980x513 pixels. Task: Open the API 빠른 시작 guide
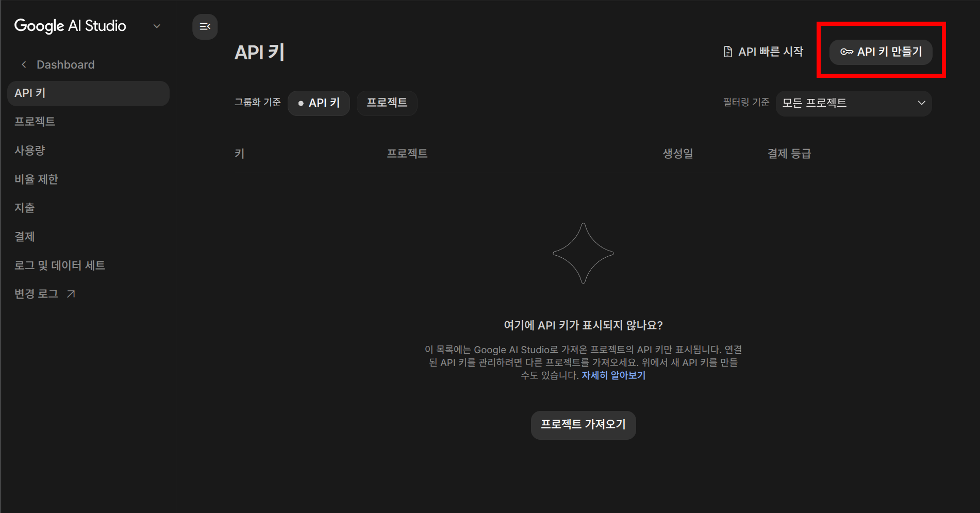pyautogui.click(x=763, y=52)
